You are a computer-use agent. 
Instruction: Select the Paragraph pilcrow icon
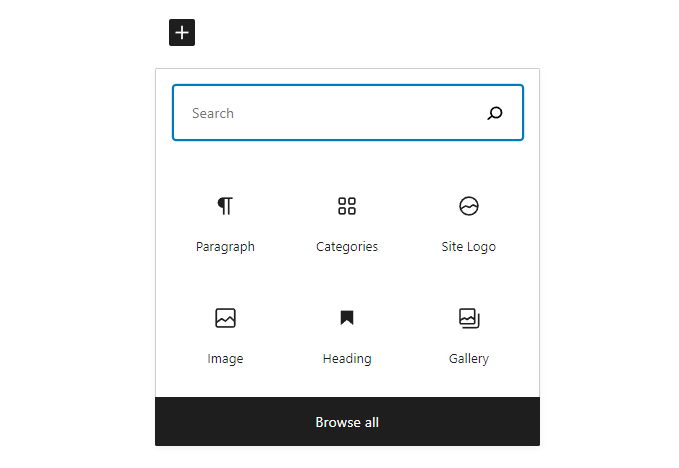pos(225,206)
